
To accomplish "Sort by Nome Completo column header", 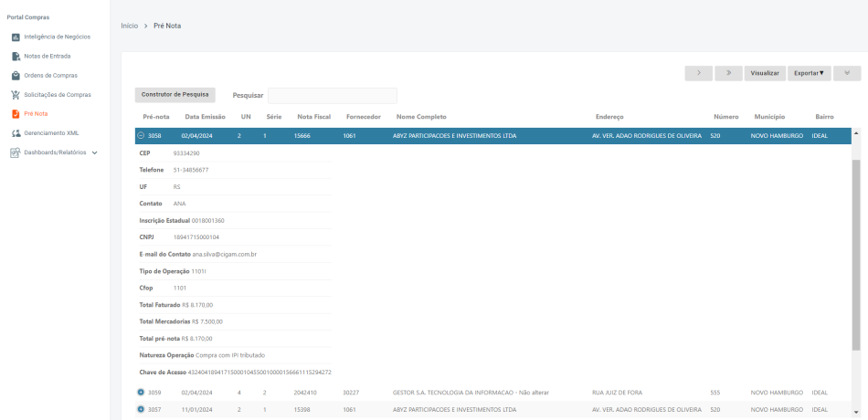I will click(421, 117).
